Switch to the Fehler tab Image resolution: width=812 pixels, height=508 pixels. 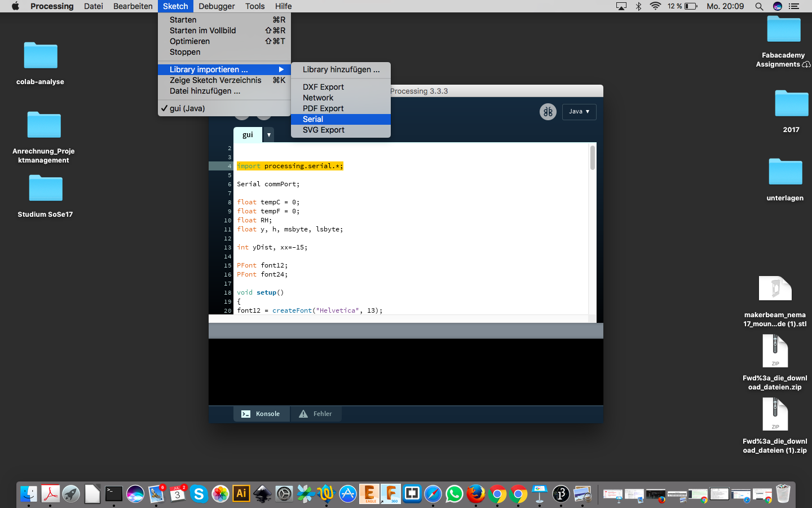pyautogui.click(x=316, y=414)
